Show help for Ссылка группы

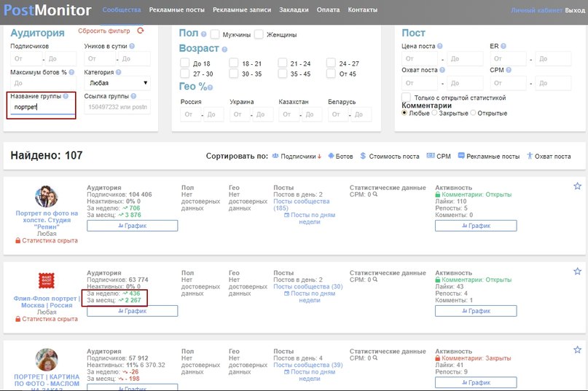pos(133,96)
